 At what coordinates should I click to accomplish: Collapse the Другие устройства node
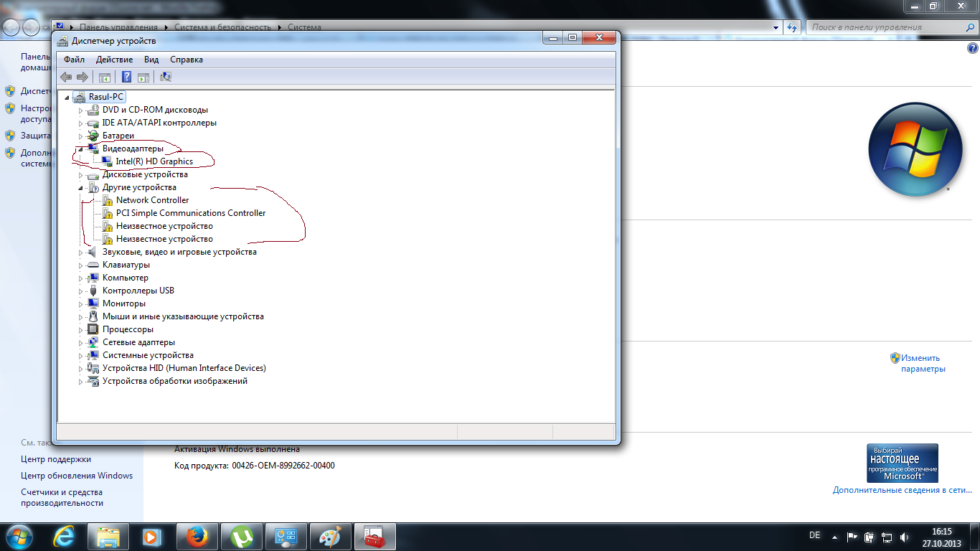81,187
